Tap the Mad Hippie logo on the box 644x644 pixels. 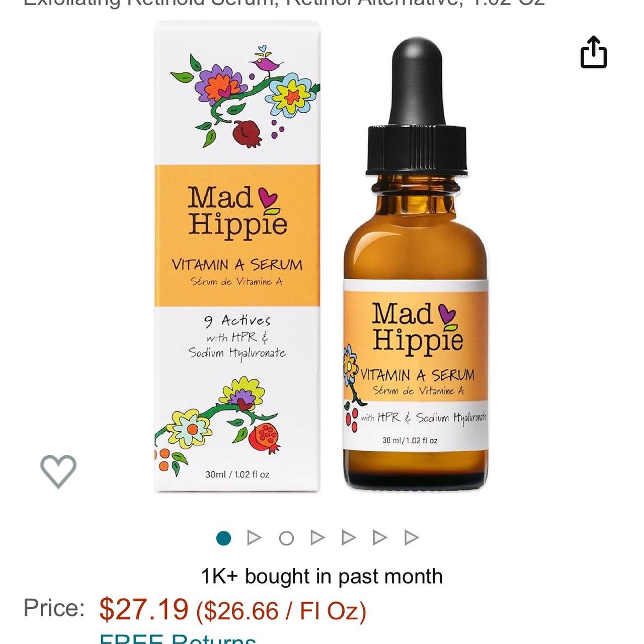click(237, 211)
